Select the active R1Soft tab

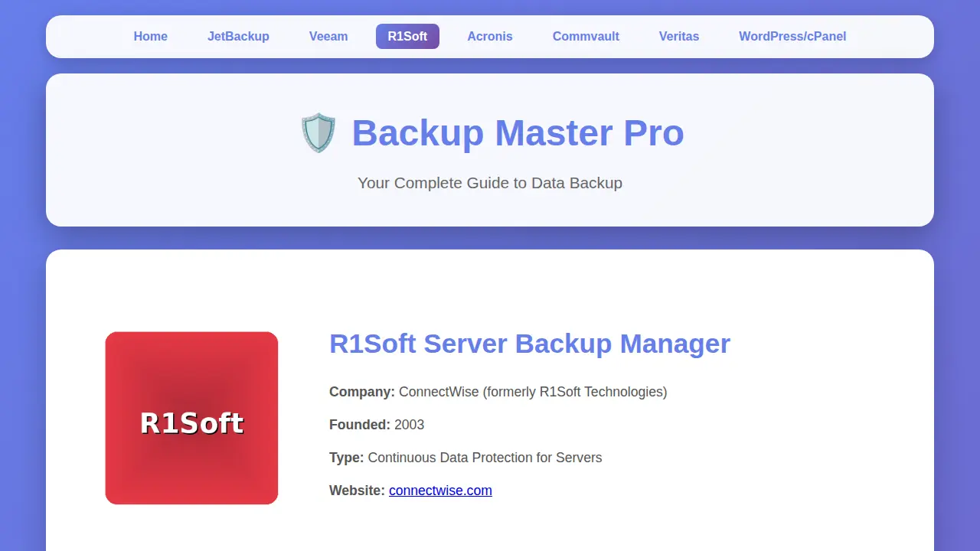tap(407, 36)
